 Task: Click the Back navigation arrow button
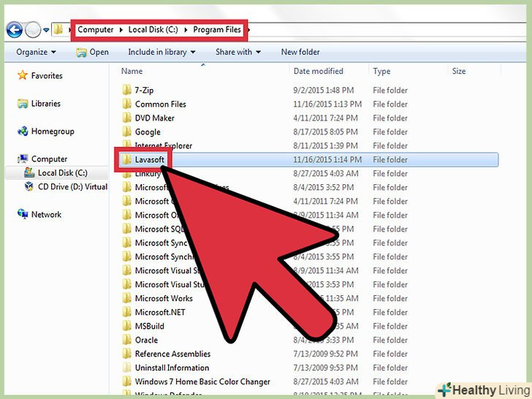tap(15, 30)
